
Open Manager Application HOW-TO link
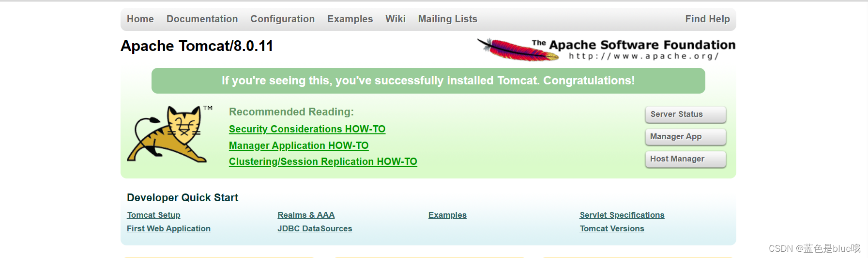[299, 145]
